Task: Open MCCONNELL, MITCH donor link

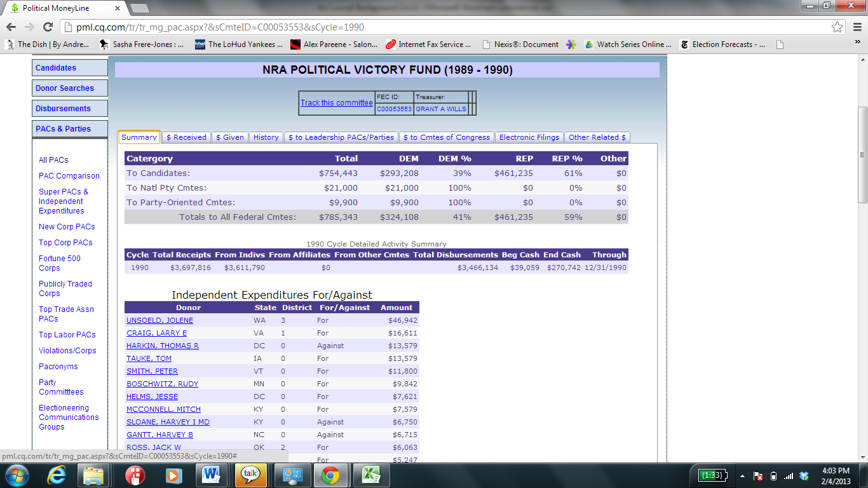Action: pos(163,409)
